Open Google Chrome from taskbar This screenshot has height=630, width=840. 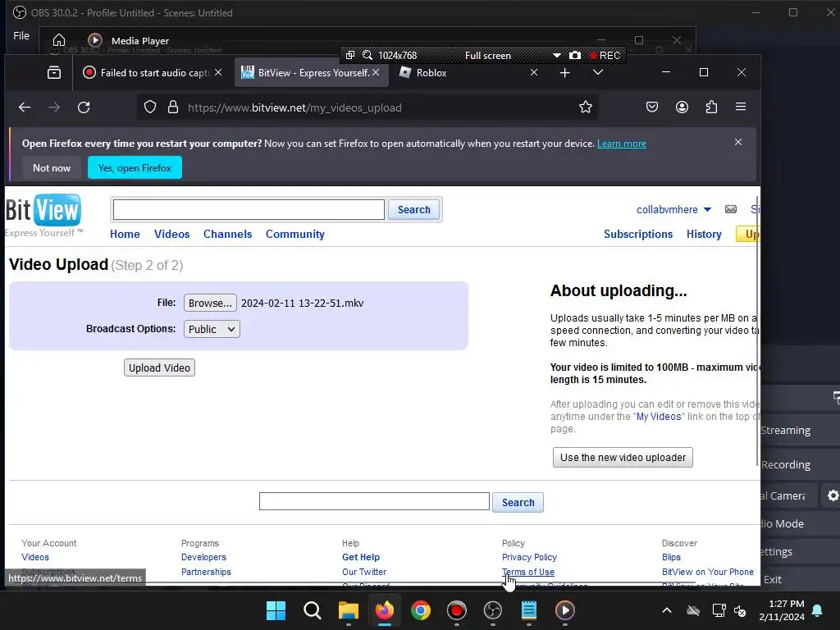(421, 610)
